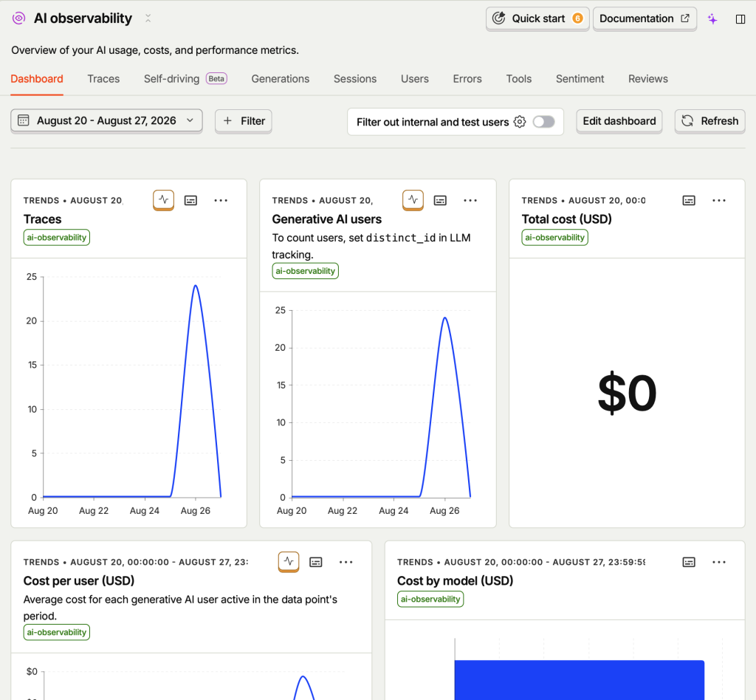The width and height of the screenshot is (756, 700).
Task: Open the August 20 - August 27 date range dropdown
Action: (106, 120)
